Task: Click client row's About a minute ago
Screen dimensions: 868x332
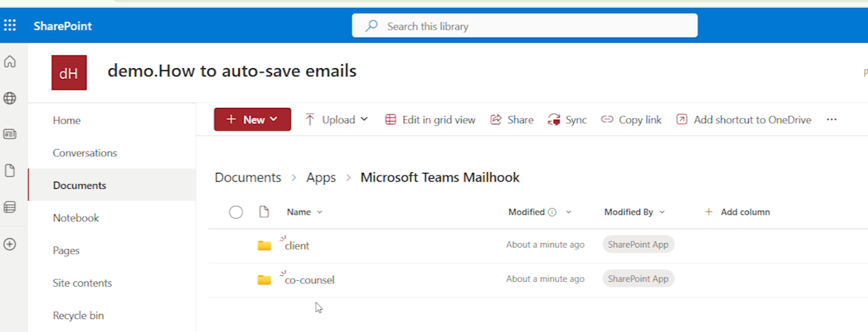Action: tap(546, 244)
